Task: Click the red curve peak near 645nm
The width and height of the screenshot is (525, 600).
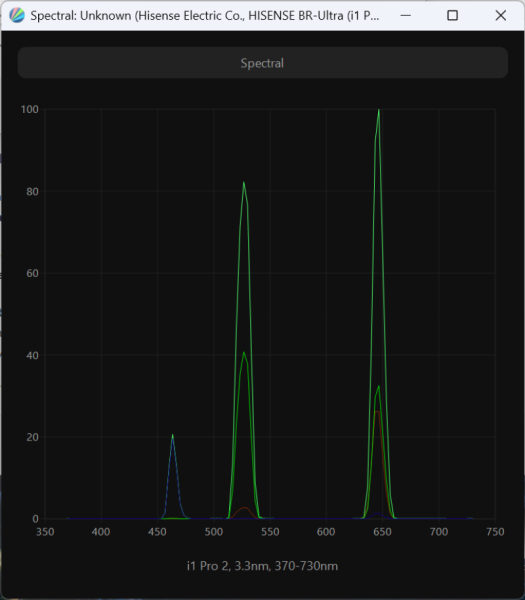Action: (x=377, y=412)
